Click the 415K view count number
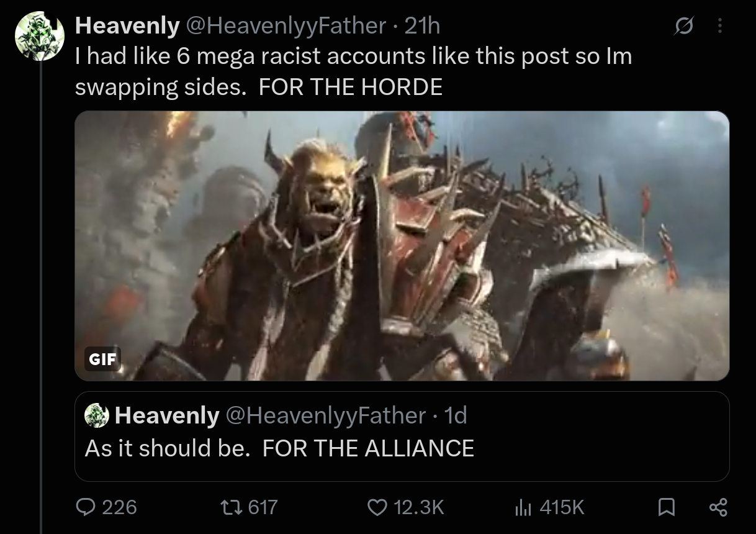 (562, 507)
